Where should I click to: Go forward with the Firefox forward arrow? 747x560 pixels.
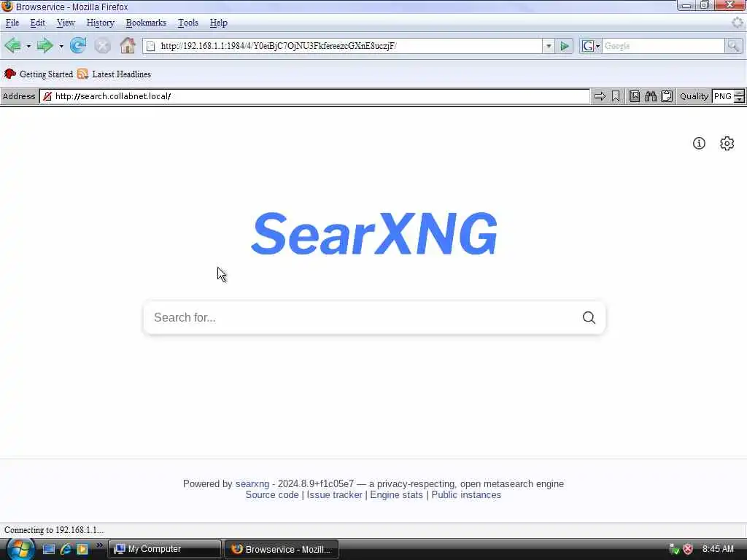(x=44, y=46)
